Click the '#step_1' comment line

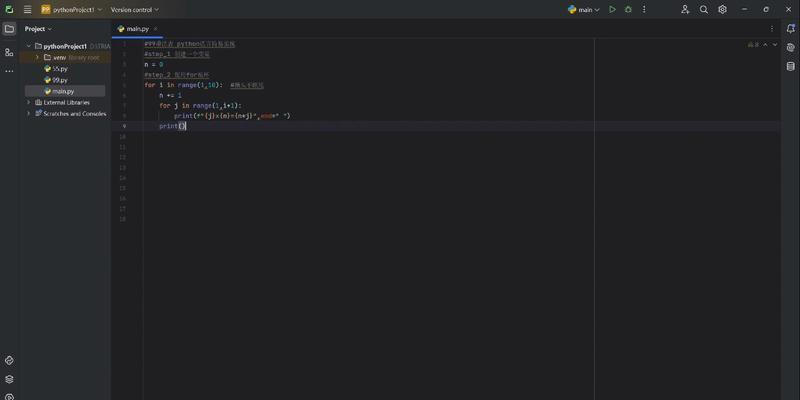click(177, 55)
